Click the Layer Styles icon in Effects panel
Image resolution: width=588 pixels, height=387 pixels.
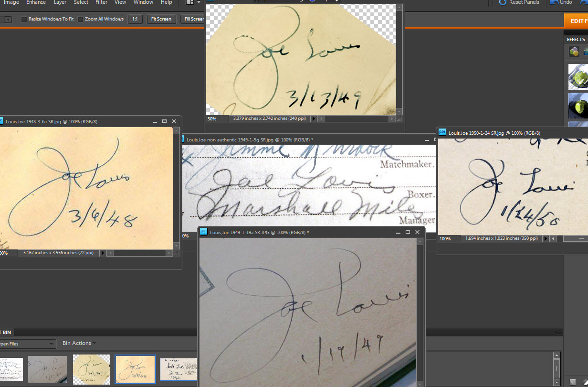[586, 52]
